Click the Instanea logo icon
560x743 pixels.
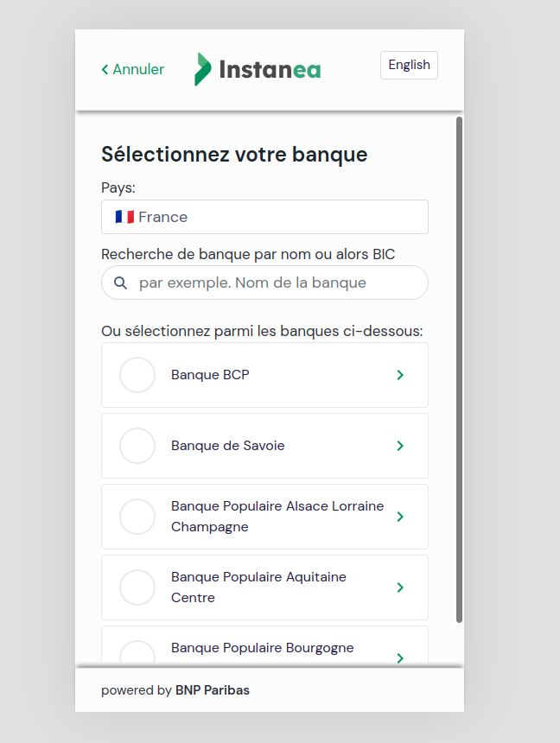click(x=203, y=69)
